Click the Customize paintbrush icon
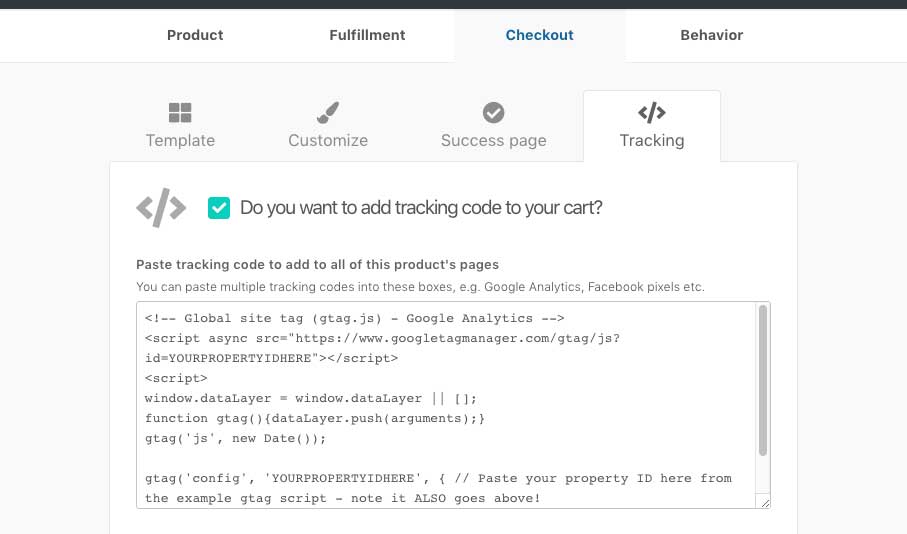Image resolution: width=907 pixels, height=534 pixels. coord(328,112)
